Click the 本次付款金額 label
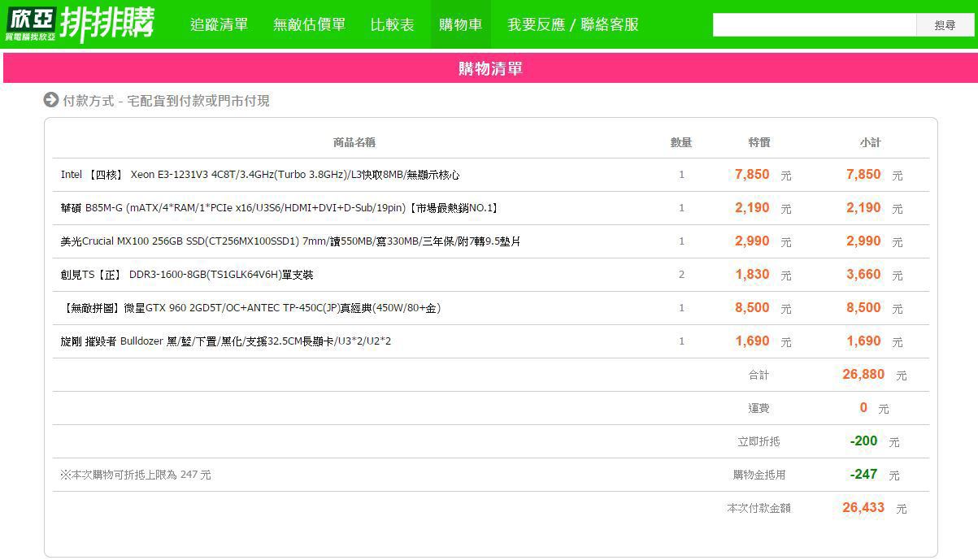 click(758, 508)
